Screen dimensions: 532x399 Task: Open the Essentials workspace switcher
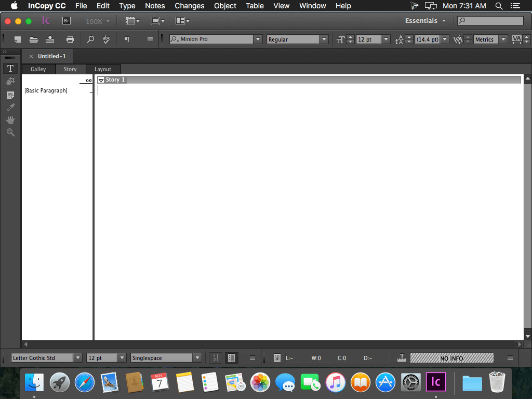[425, 21]
